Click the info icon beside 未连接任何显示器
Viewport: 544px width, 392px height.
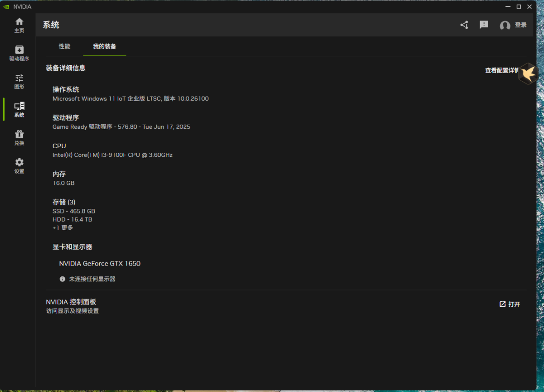[x=63, y=279]
